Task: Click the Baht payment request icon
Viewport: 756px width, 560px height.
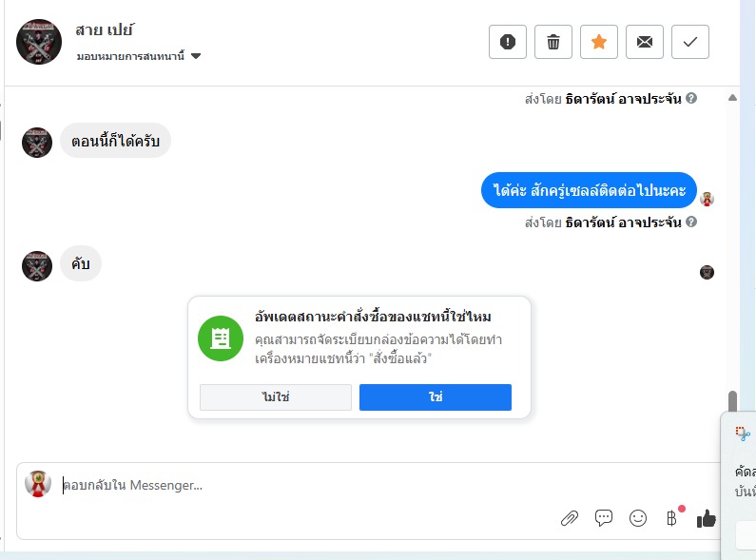Action: [671, 518]
